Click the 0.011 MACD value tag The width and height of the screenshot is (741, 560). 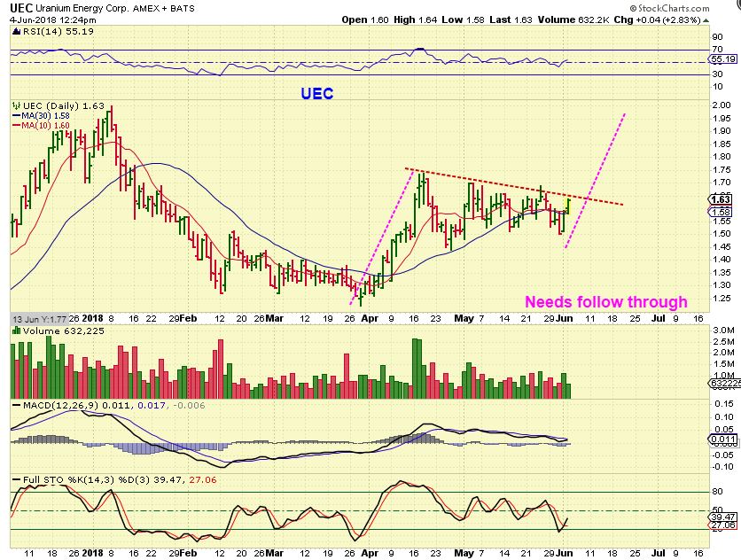tap(723, 439)
